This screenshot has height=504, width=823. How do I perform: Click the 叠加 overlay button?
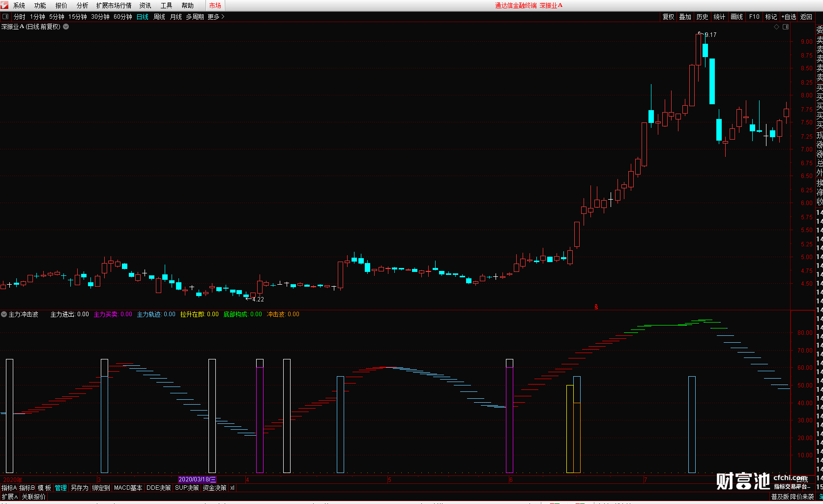click(x=685, y=17)
